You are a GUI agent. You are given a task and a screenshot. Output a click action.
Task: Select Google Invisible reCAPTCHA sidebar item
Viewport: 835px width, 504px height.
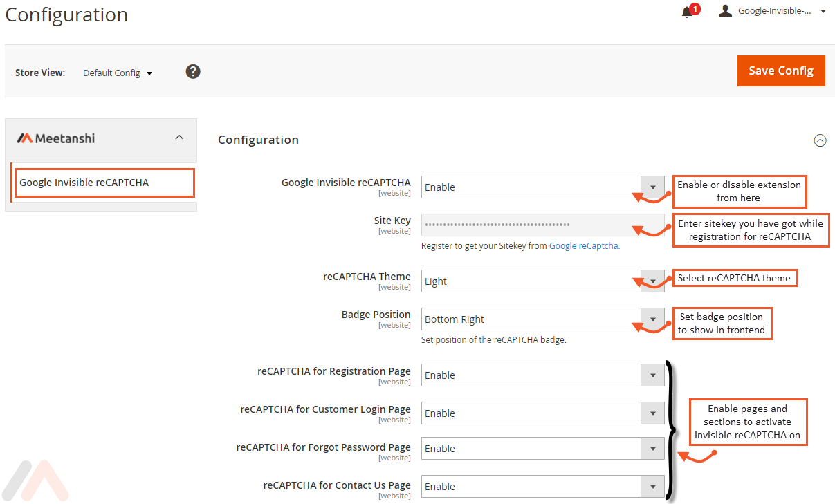point(104,183)
